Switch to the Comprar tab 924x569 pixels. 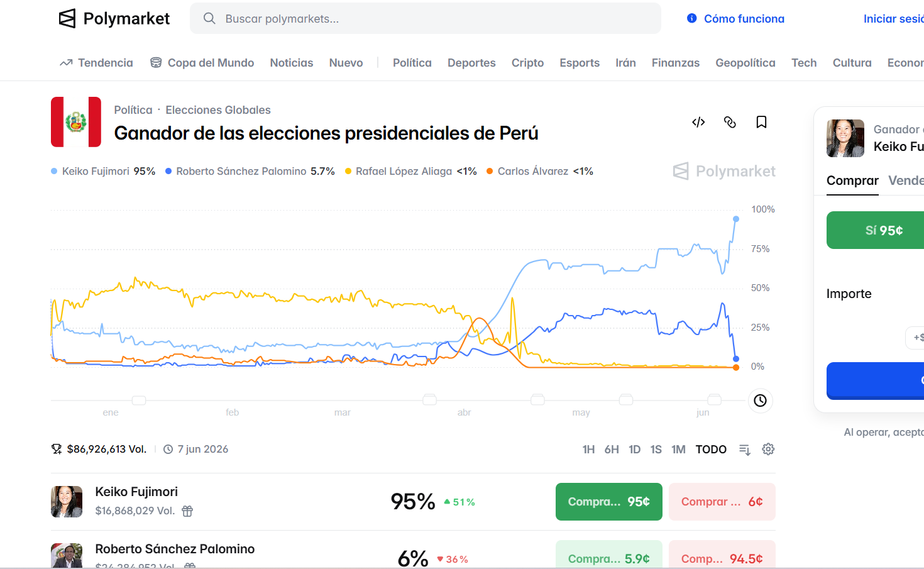pos(852,180)
